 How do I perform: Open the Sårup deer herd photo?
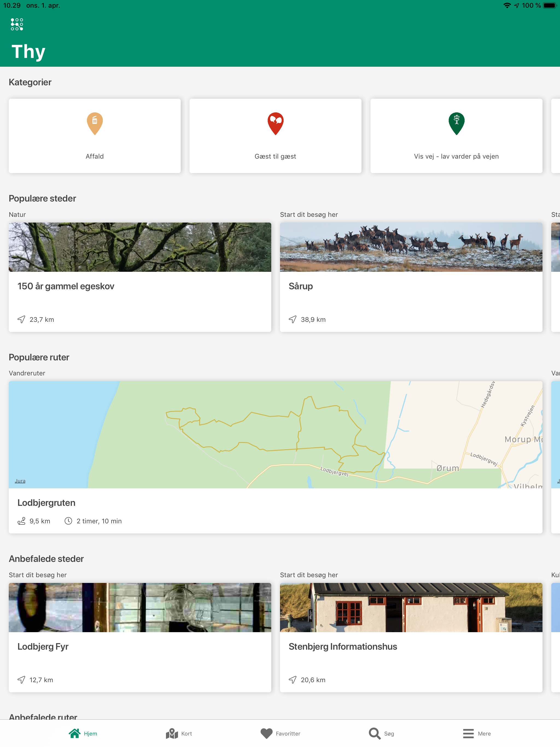[411, 247]
